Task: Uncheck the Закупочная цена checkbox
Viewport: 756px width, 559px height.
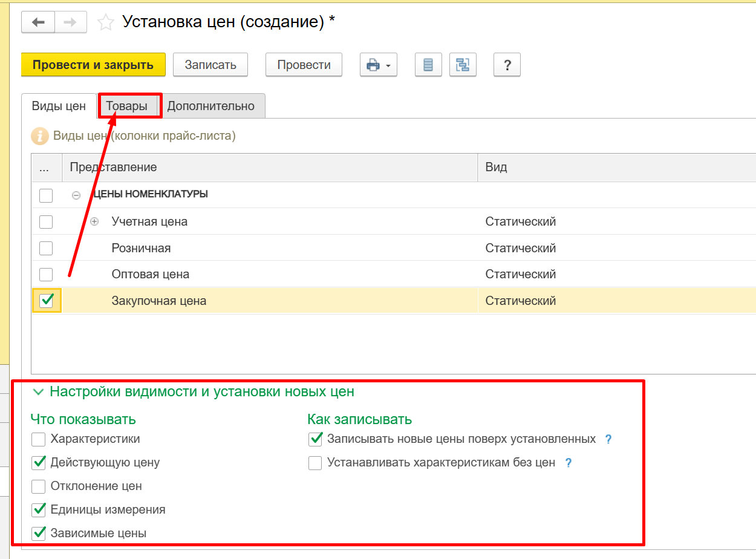Action: pos(47,301)
